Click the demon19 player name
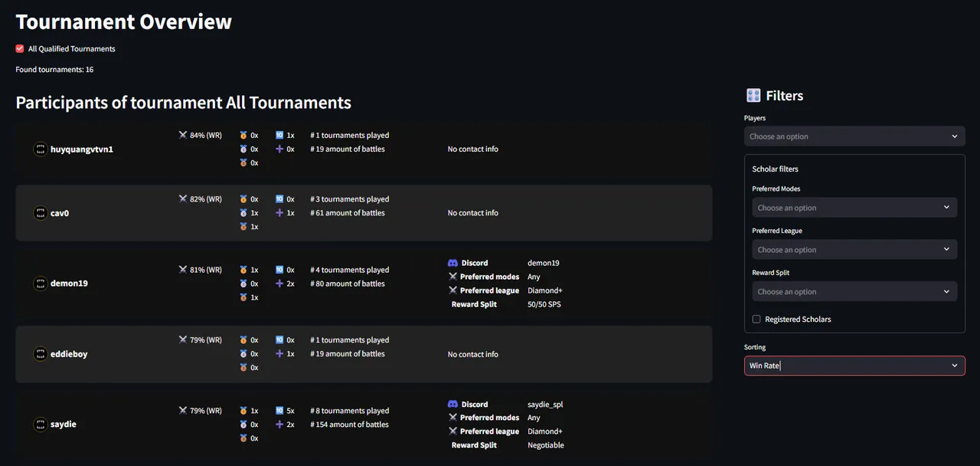The image size is (980, 466). pos(69,284)
